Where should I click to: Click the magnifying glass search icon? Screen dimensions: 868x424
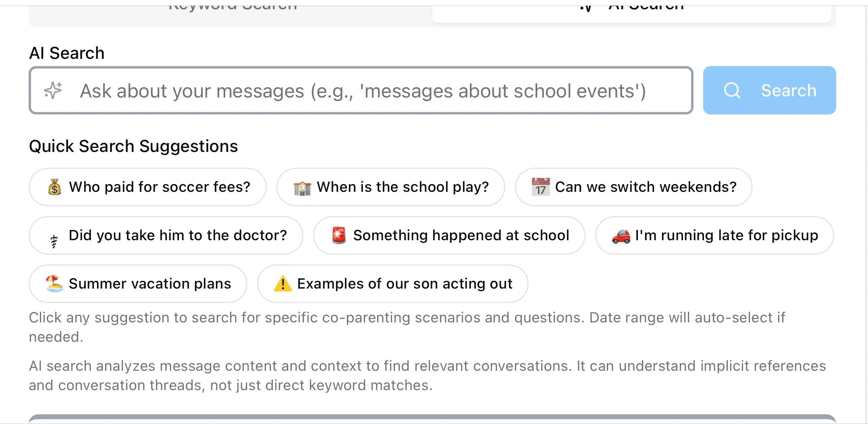732,90
